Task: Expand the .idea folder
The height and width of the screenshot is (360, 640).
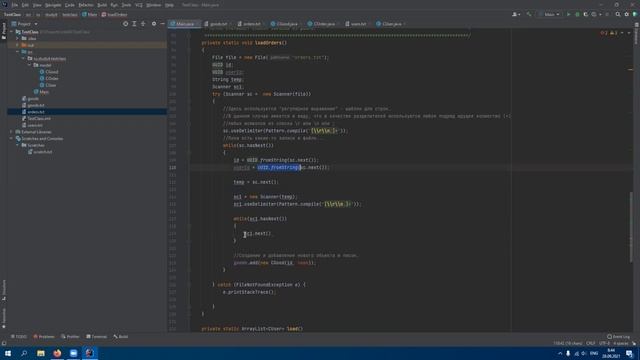Action: coord(18,38)
